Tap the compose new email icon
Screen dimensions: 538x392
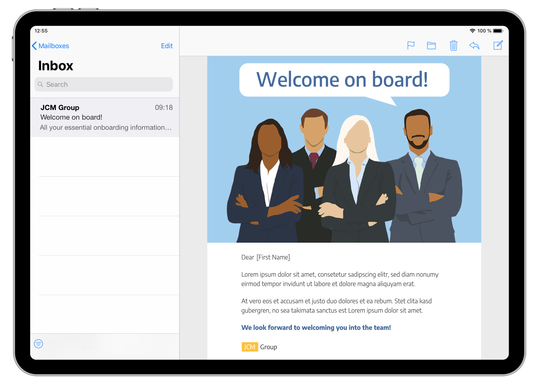(498, 45)
